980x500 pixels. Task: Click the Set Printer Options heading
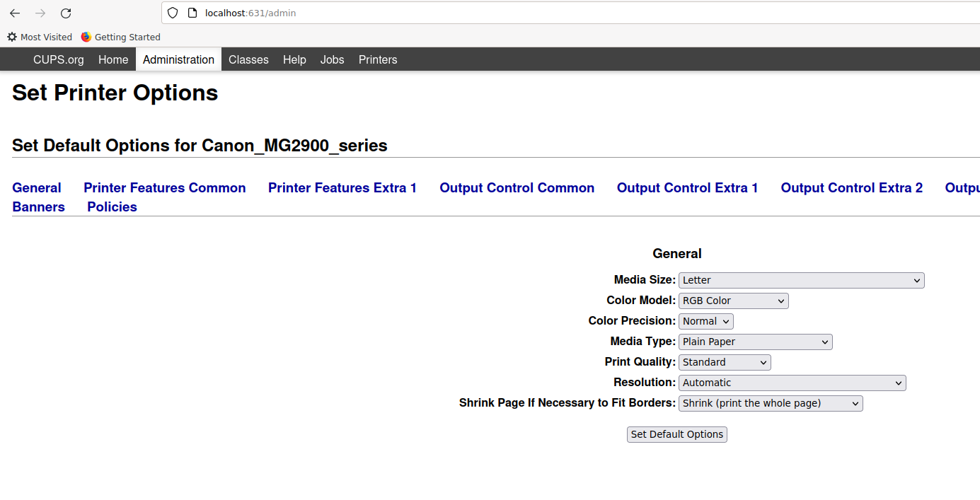click(115, 93)
